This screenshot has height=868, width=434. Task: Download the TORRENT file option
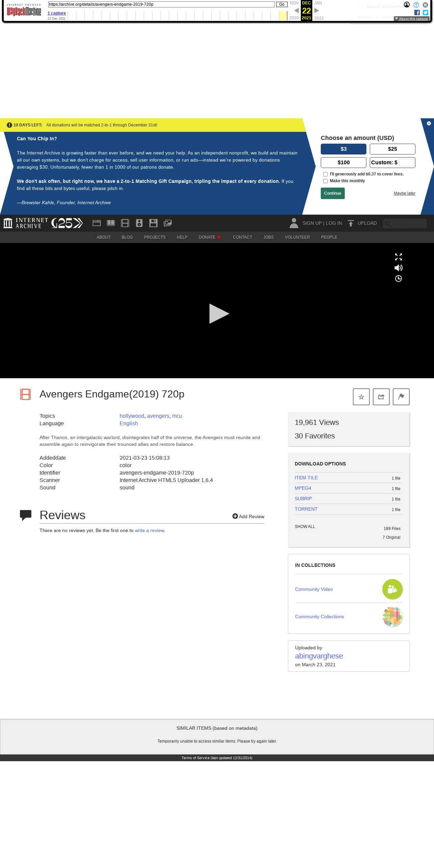[306, 509]
